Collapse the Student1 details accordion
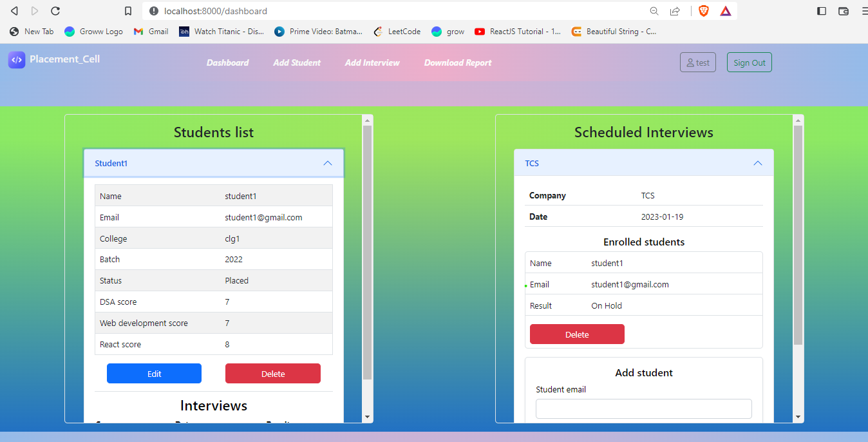Image resolution: width=868 pixels, height=442 pixels. point(327,163)
